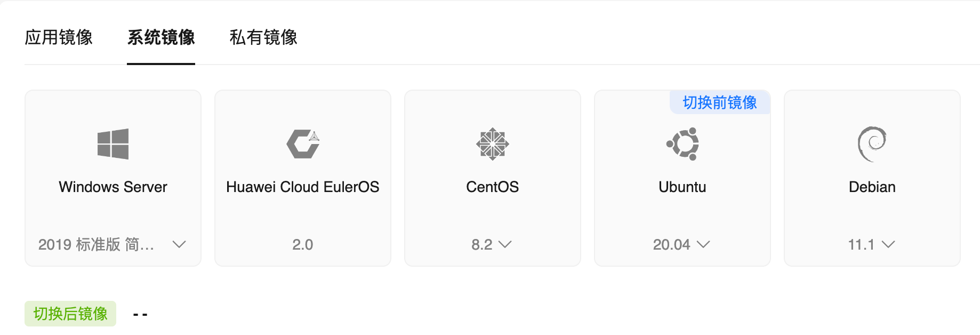
Task: Expand the Ubuntu 20.04 version dropdown
Action: (703, 244)
